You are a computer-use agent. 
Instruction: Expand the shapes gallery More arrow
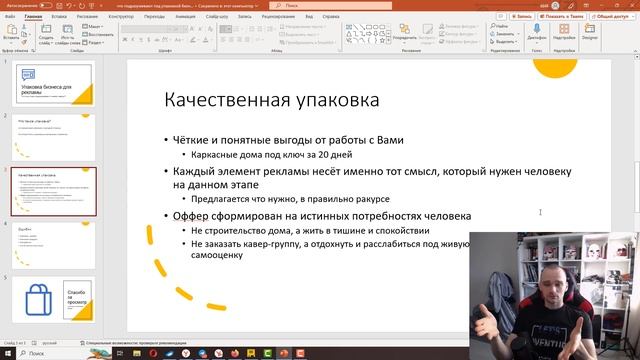(x=388, y=41)
